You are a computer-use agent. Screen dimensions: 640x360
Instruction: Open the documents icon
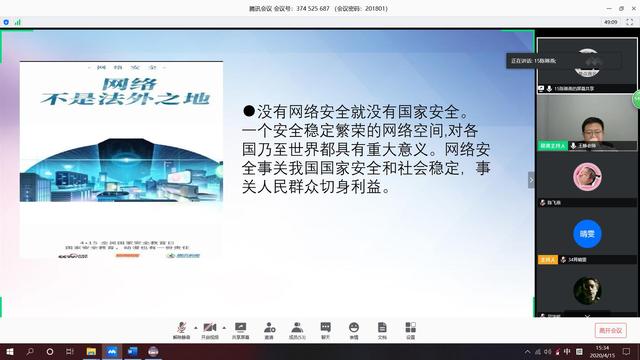tap(382, 330)
